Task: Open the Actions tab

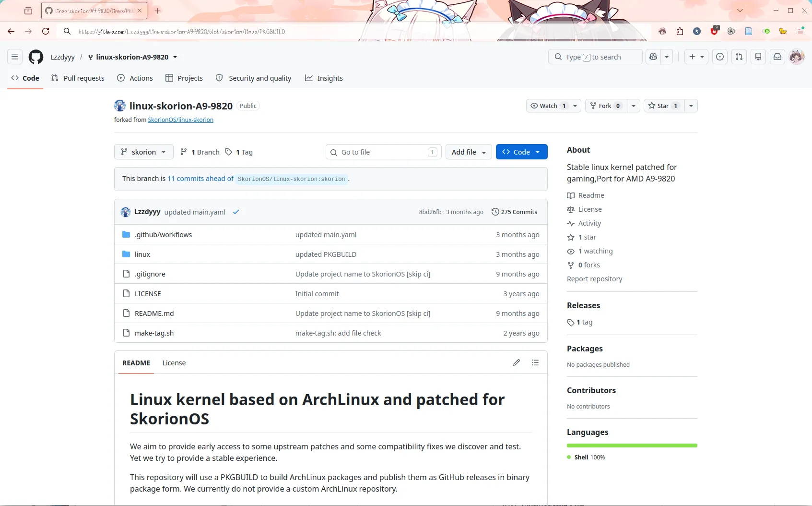Action: click(x=135, y=78)
